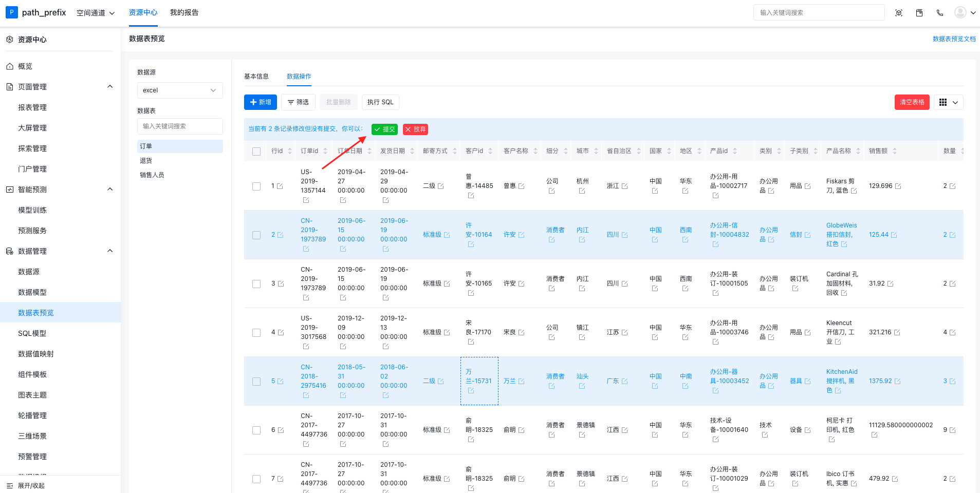This screenshot has width=980, height=493.
Task: Click the scan icon in top bar
Action: (899, 13)
